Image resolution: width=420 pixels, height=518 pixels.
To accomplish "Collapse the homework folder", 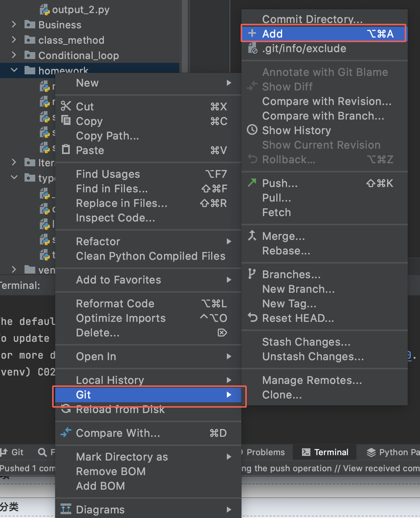I will pyautogui.click(x=14, y=70).
